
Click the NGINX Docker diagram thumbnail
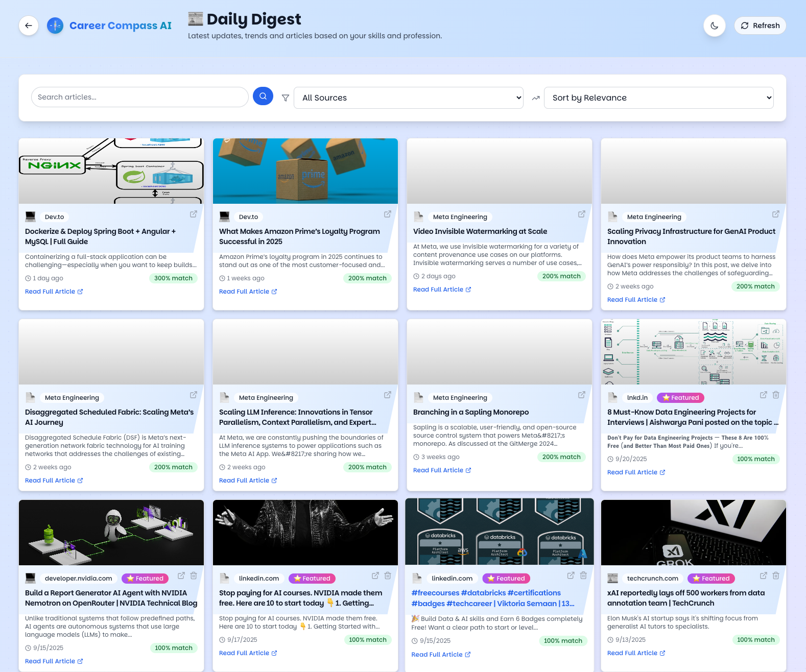pos(111,171)
